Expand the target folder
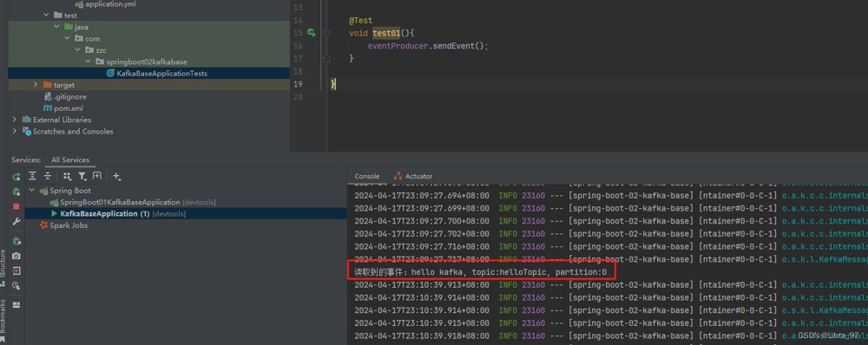868x345 pixels. click(36, 85)
